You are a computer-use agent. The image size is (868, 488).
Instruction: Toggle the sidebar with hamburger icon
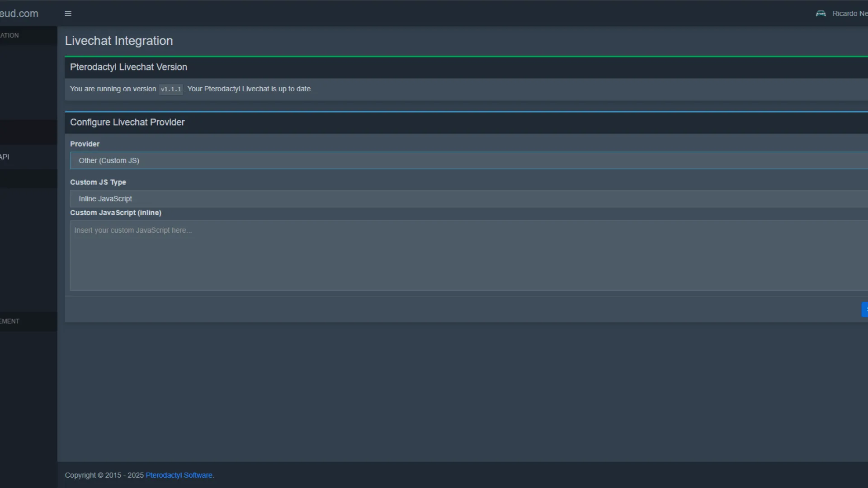point(68,14)
